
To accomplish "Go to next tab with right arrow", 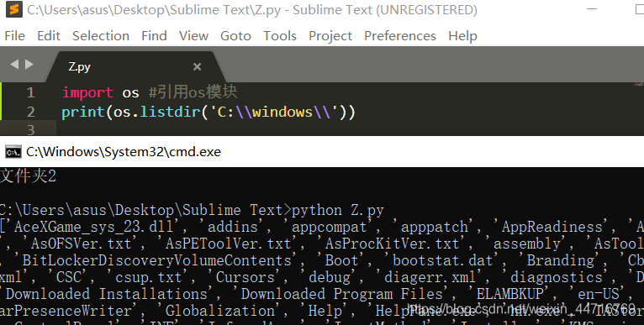I will click(29, 64).
